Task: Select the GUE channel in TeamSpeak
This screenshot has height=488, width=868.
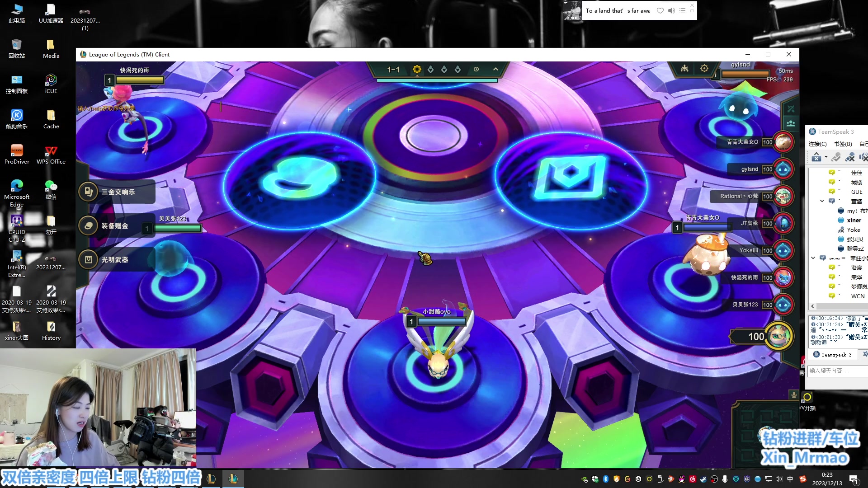Action: pyautogui.click(x=857, y=192)
